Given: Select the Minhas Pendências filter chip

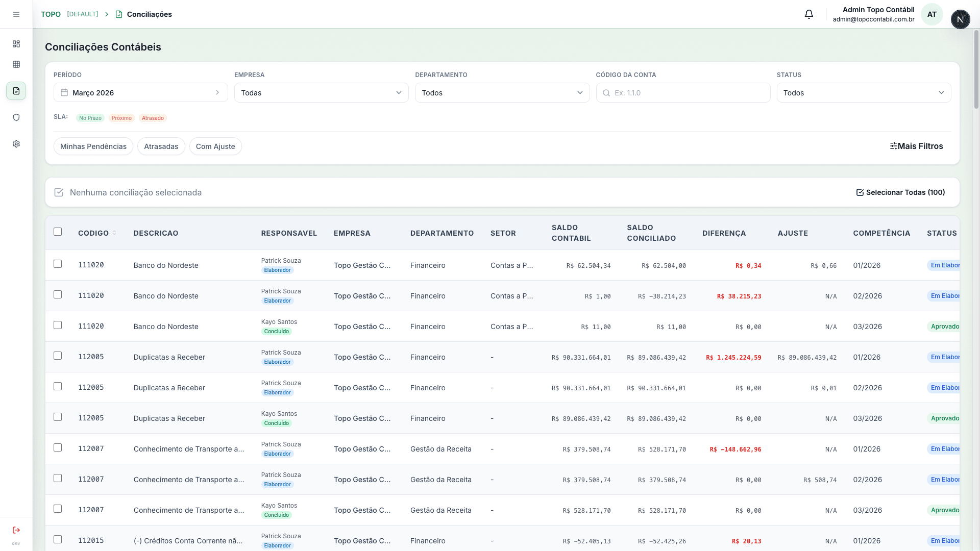Looking at the screenshot, I should point(93,146).
